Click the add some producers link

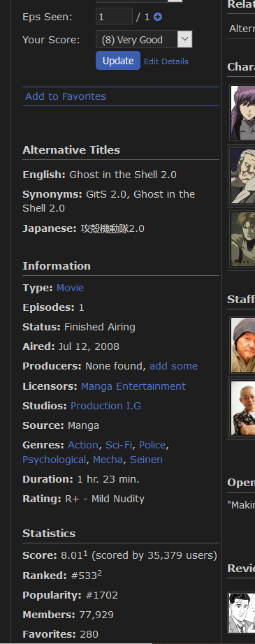pyautogui.click(x=173, y=366)
